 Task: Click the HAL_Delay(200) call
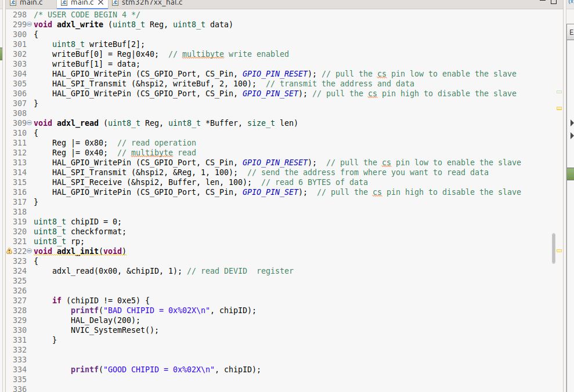105,320
